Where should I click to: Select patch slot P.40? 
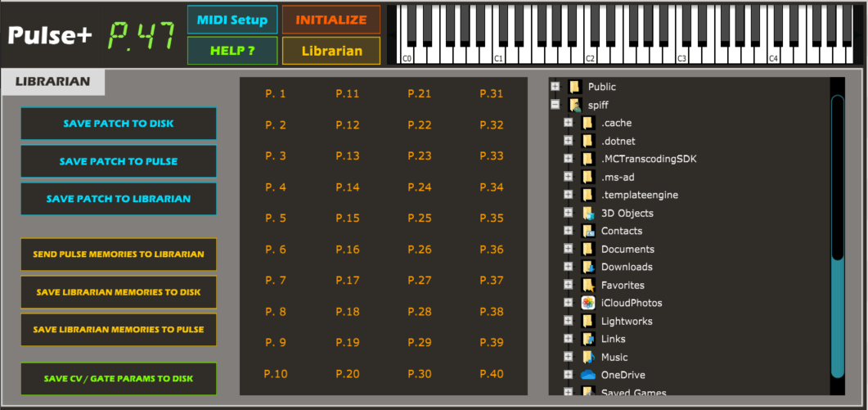tap(492, 374)
